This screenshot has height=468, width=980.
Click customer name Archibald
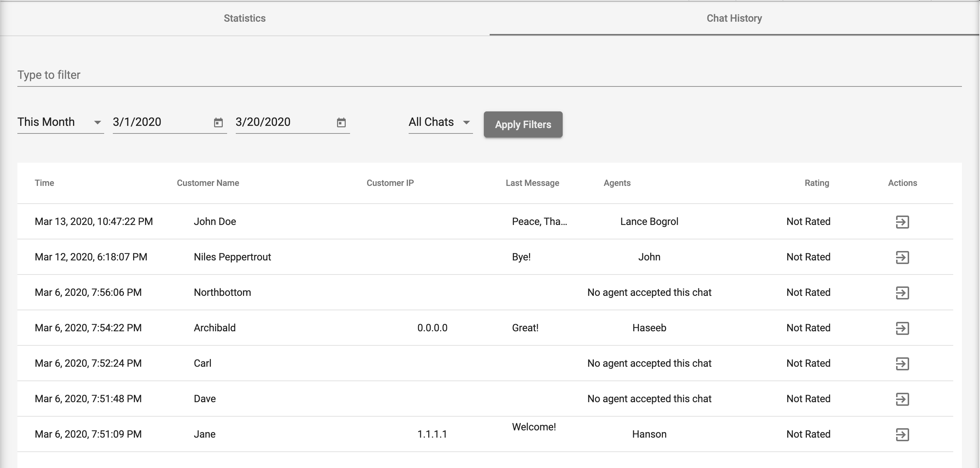(x=214, y=328)
